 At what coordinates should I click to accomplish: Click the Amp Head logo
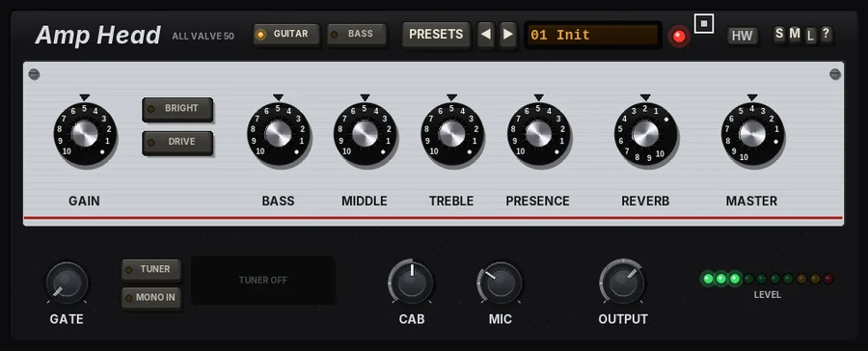click(x=98, y=36)
